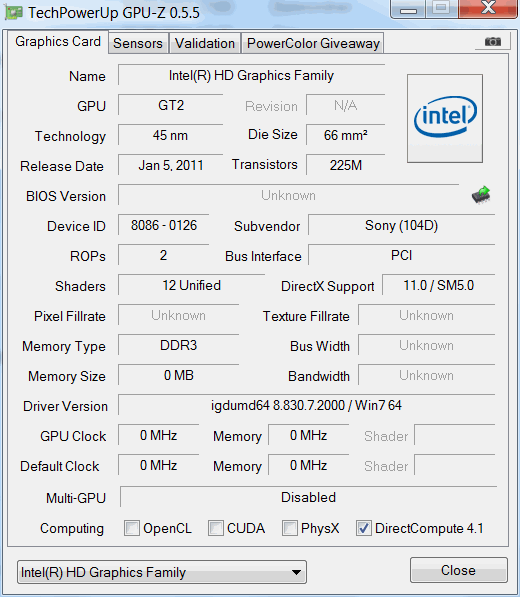Click the Name field showing Intel(R) HD Graphics
The image size is (520, 597).
(251, 75)
